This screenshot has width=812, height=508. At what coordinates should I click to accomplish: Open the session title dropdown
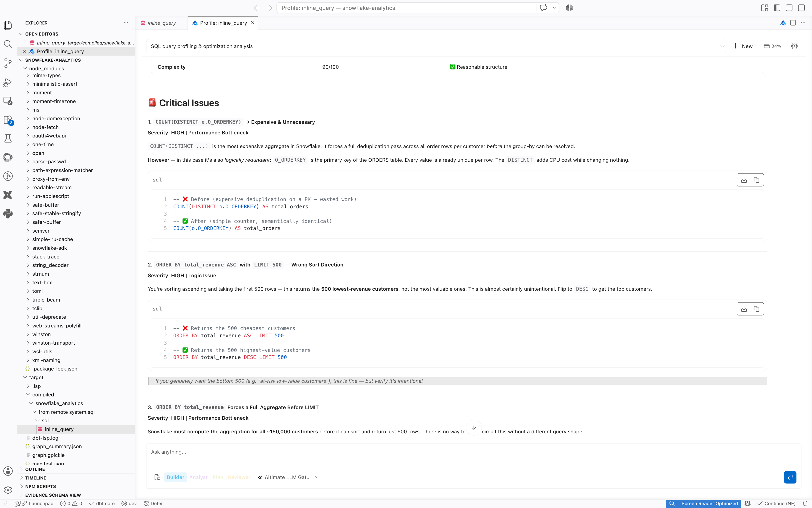point(436,46)
